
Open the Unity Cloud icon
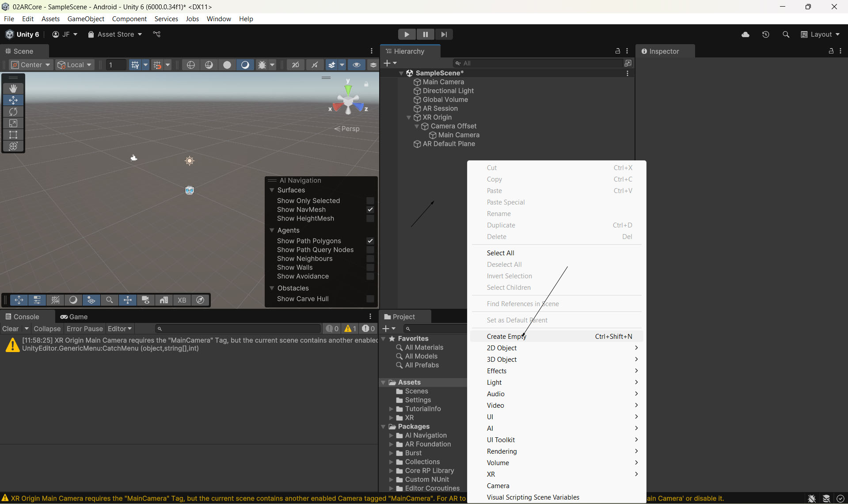point(745,34)
